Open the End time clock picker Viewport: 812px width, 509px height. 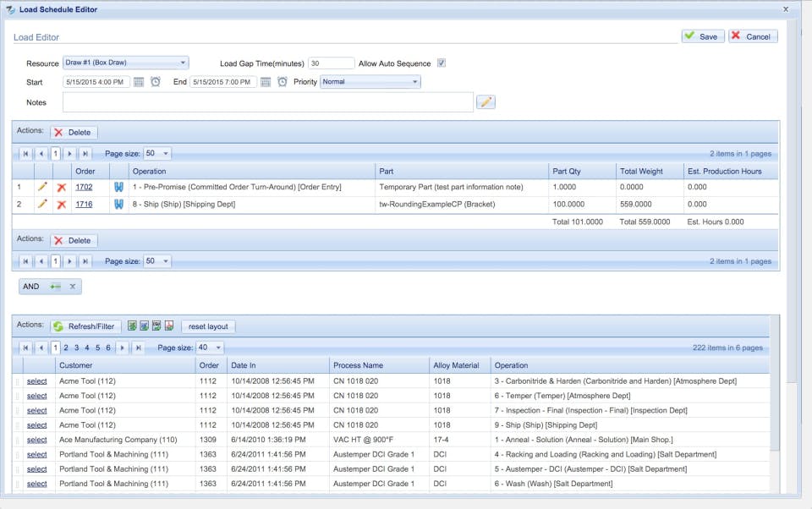283,82
